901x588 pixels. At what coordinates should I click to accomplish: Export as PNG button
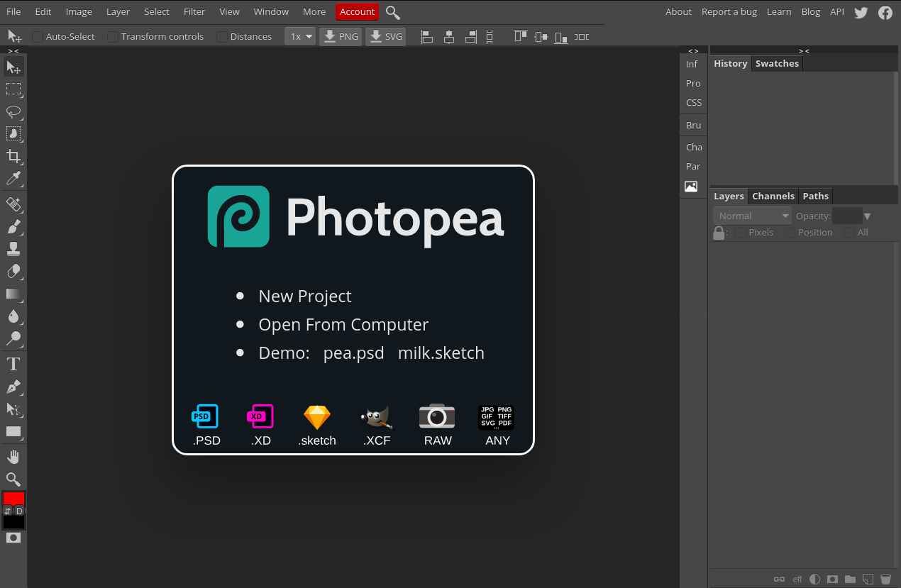tap(341, 37)
